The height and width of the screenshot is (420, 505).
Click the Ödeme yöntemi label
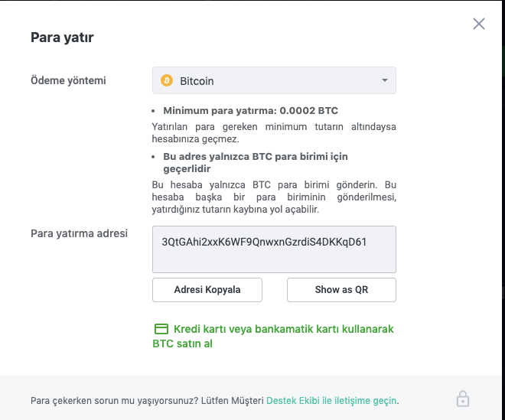[68, 80]
